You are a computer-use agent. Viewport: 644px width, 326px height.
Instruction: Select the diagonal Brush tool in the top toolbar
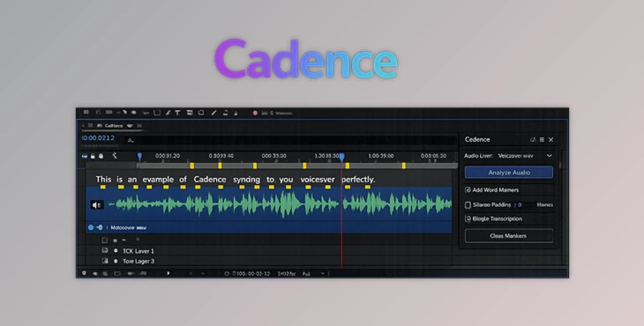(x=213, y=113)
